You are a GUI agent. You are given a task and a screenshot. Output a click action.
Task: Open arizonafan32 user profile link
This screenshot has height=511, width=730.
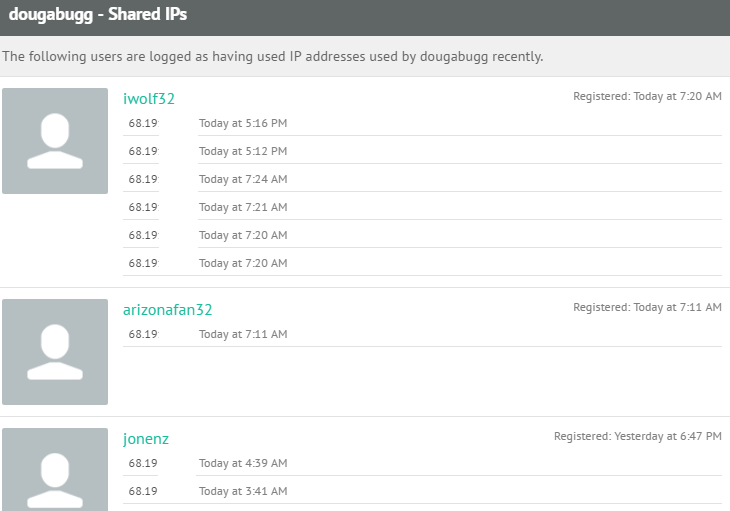168,309
